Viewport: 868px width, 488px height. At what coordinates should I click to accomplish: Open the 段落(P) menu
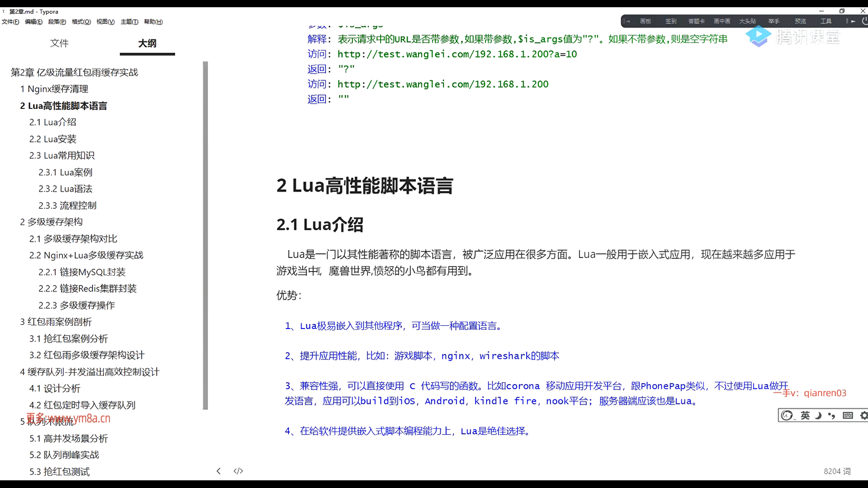point(57,22)
